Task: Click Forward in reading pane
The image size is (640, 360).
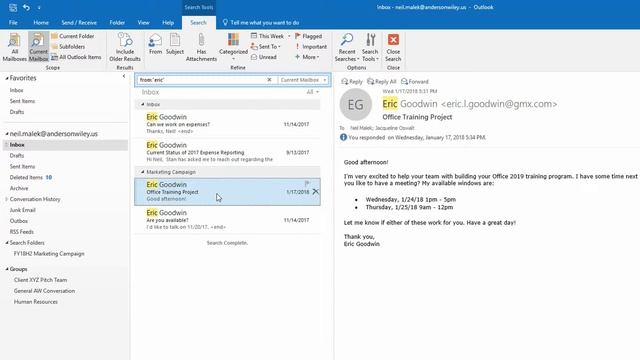Action: (415, 82)
